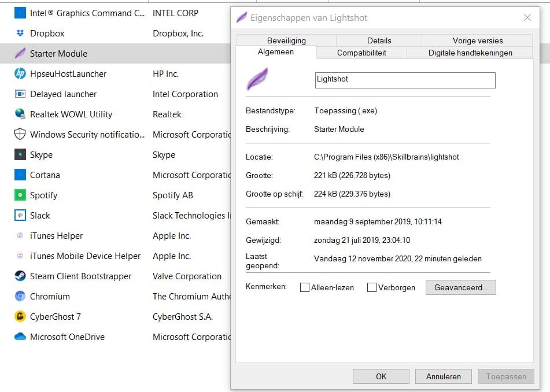Select the Dropbox icon in startup list
Screen dimensions: 550x392
pos(20,34)
